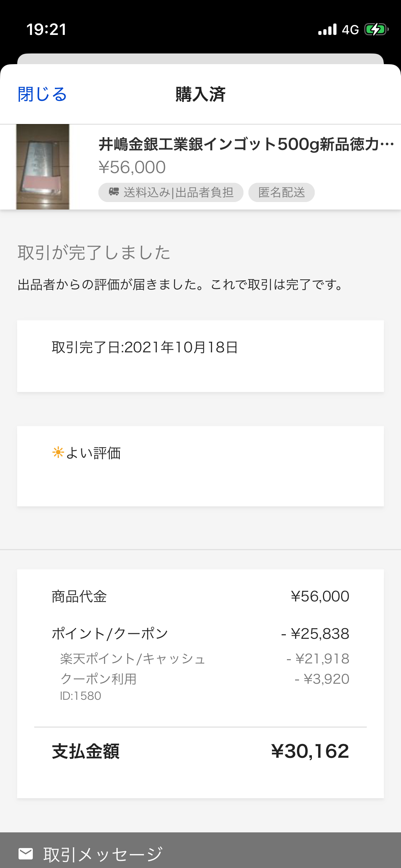Tap the battery charging status icon
The height and width of the screenshot is (868, 401).
(376, 29)
